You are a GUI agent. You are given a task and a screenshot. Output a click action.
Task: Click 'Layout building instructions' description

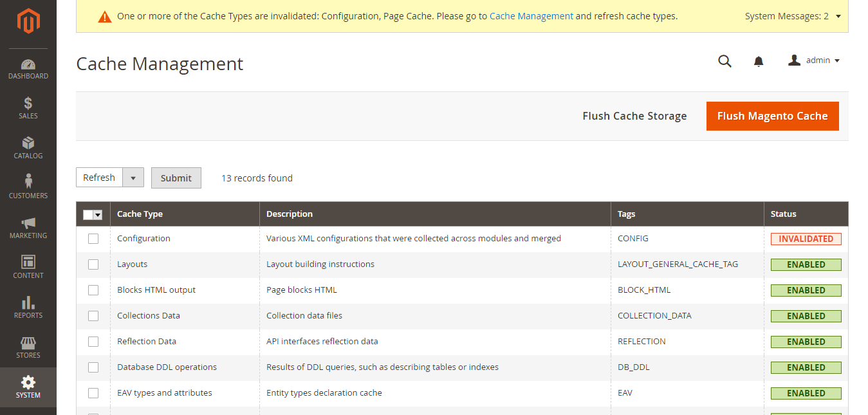click(320, 264)
